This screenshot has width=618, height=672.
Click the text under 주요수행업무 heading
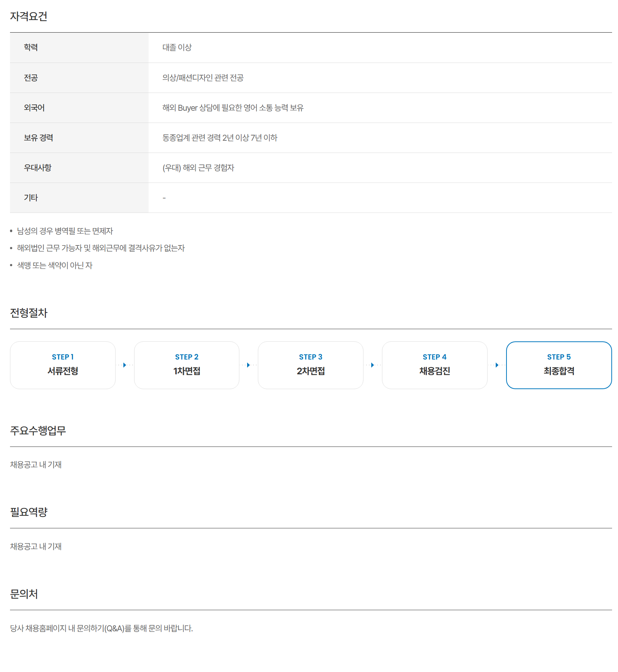point(36,465)
